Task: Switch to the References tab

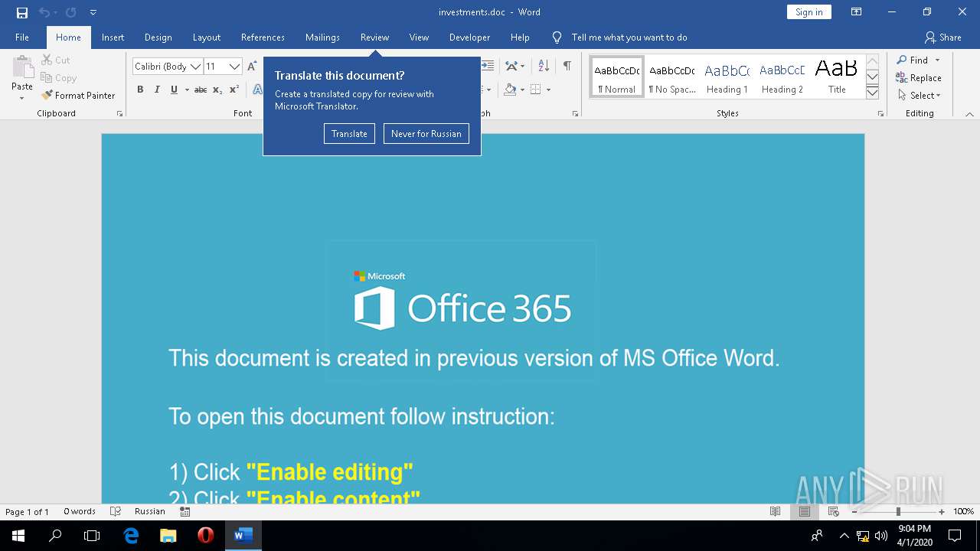Action: click(x=263, y=37)
